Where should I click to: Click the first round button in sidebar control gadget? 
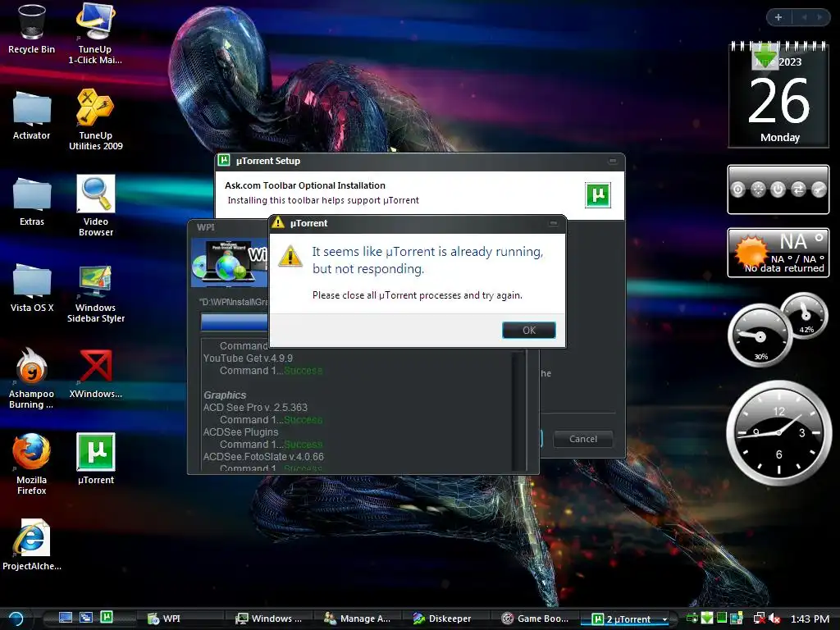pos(737,189)
